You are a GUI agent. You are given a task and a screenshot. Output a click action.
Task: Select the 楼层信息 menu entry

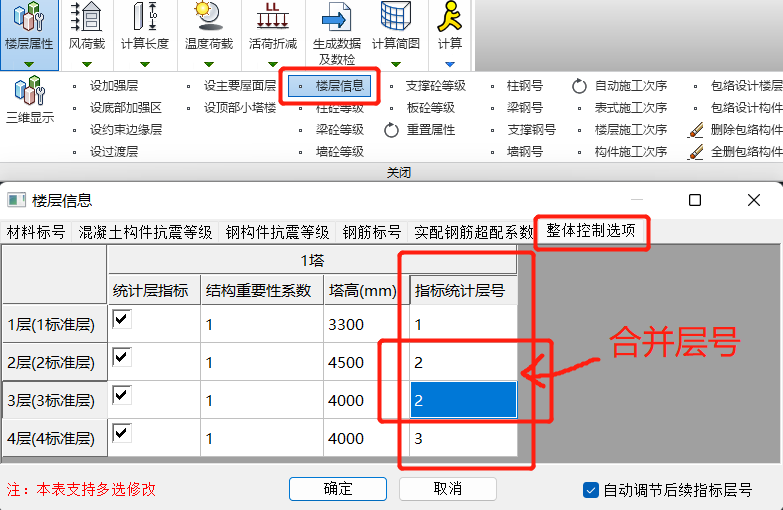pyautogui.click(x=330, y=86)
